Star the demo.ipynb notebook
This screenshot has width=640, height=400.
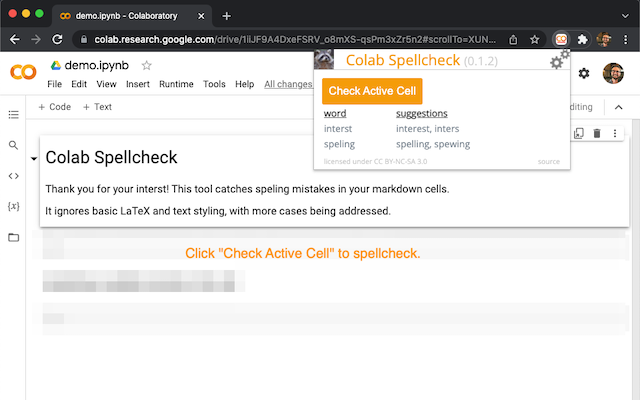click(147, 65)
